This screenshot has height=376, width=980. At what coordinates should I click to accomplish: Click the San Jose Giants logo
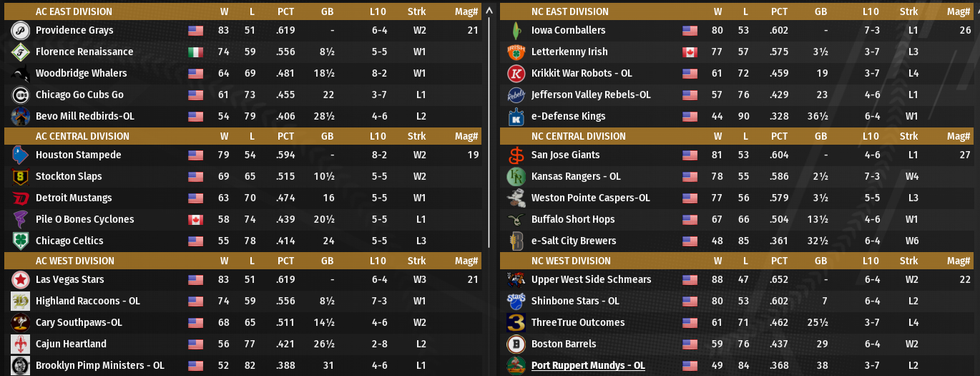coord(516,155)
